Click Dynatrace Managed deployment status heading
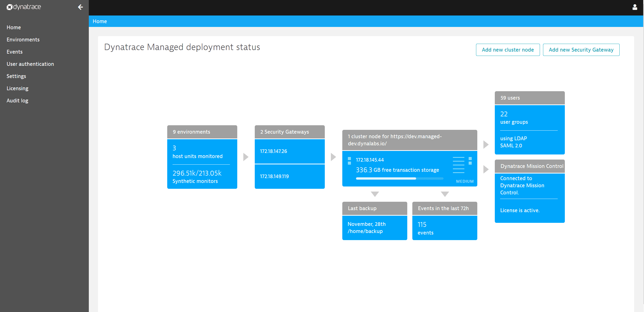The width and height of the screenshot is (644, 312). [x=182, y=47]
